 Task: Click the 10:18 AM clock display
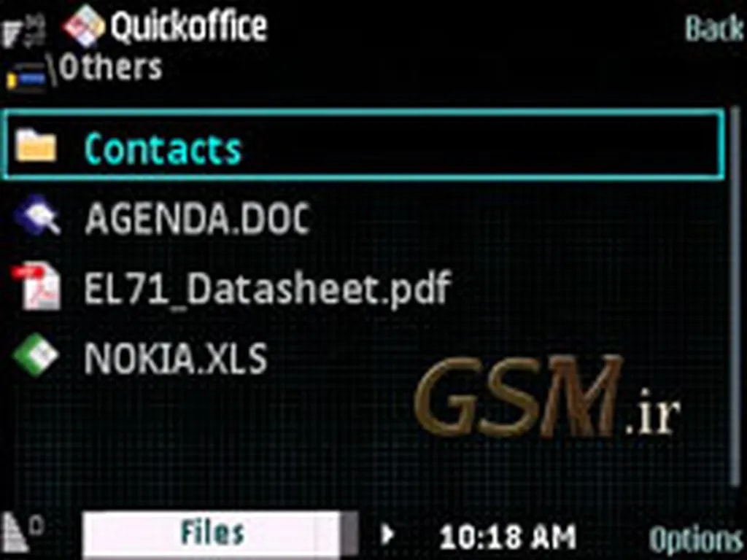click(x=508, y=537)
